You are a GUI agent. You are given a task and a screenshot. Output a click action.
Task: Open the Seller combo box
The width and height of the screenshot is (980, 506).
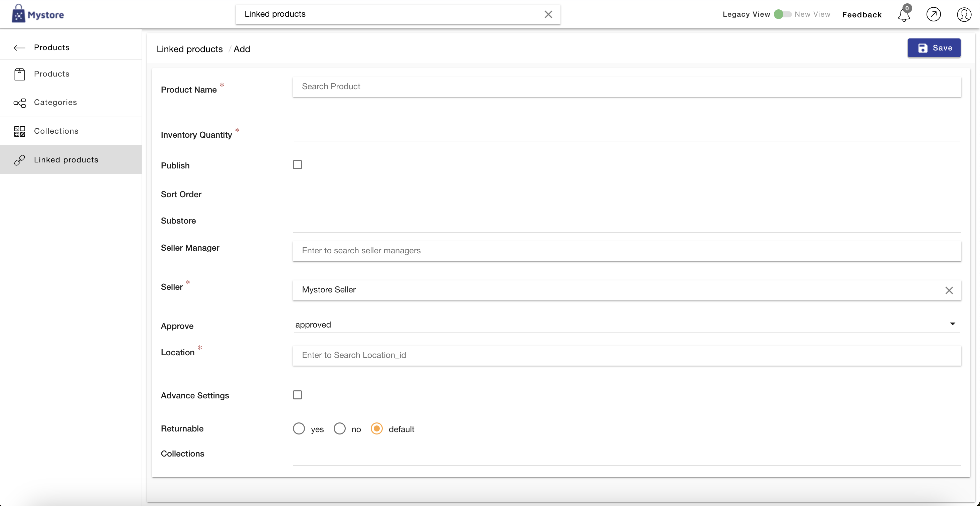[627, 290]
